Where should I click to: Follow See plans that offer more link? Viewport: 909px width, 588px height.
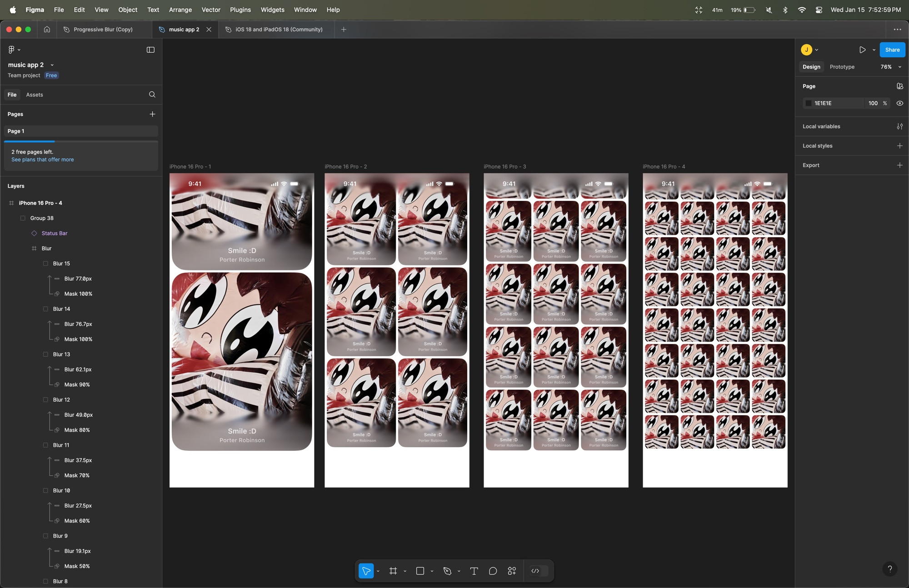point(42,159)
